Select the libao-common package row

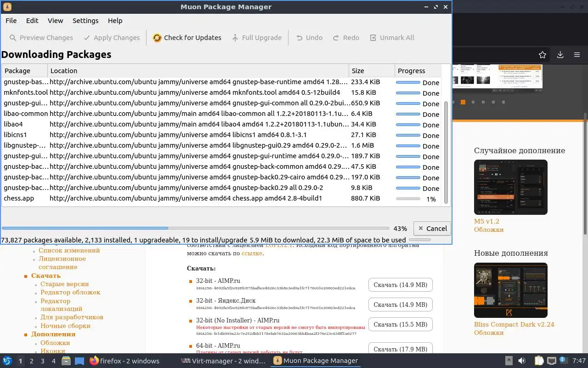point(221,114)
